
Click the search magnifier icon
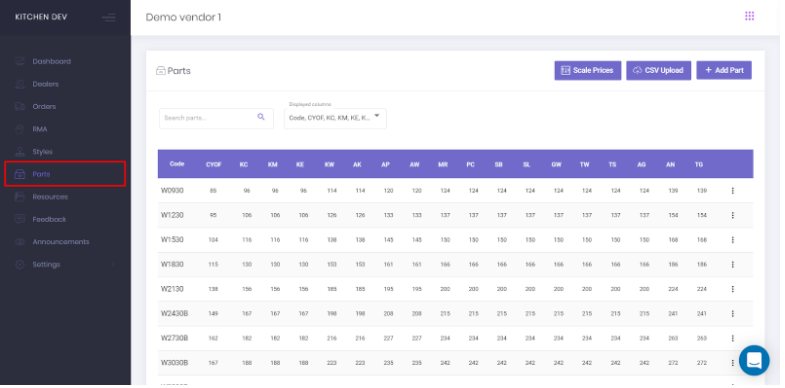[x=261, y=117]
